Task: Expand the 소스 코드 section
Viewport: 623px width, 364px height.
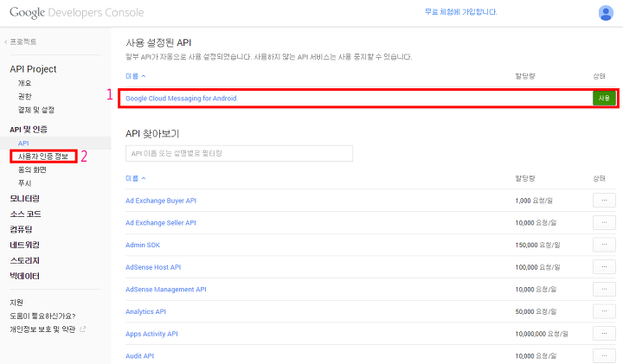Action: (x=25, y=214)
